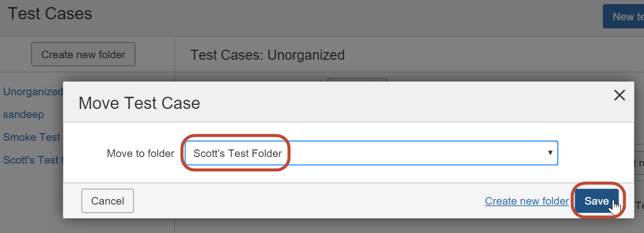
Task: Click the partially hidden button right of dialog
Action: coord(638,163)
